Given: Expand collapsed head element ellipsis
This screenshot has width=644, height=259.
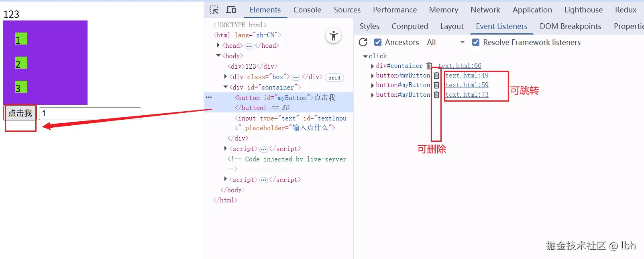Looking at the screenshot, I should 249,46.
